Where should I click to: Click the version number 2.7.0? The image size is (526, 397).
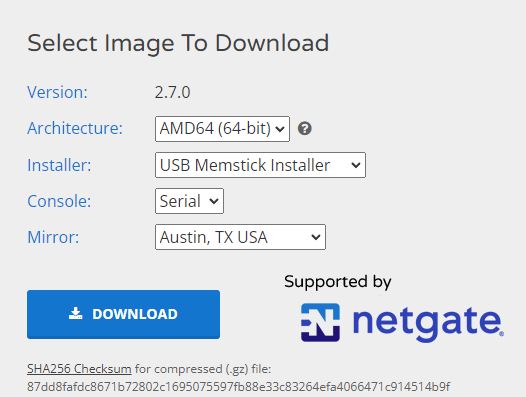(x=172, y=93)
